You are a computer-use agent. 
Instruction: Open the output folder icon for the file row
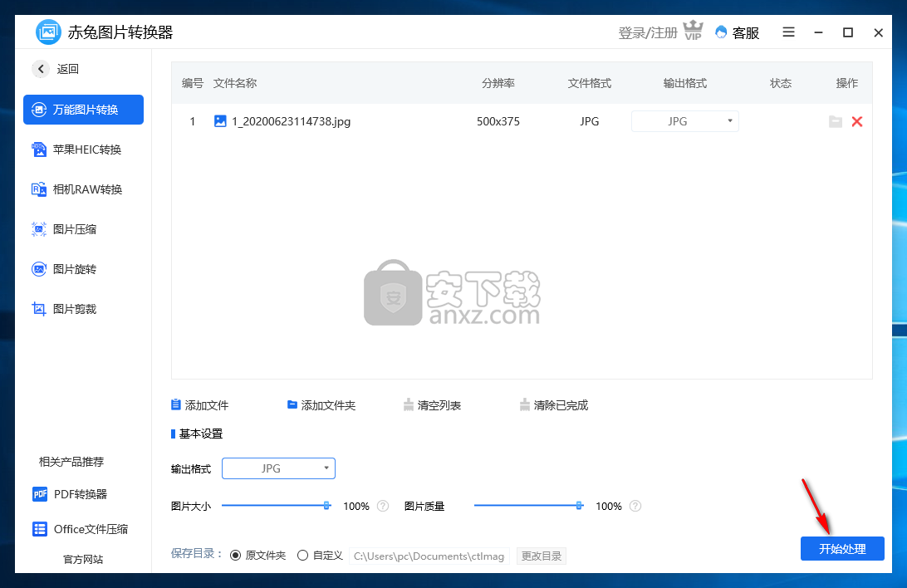(836, 121)
